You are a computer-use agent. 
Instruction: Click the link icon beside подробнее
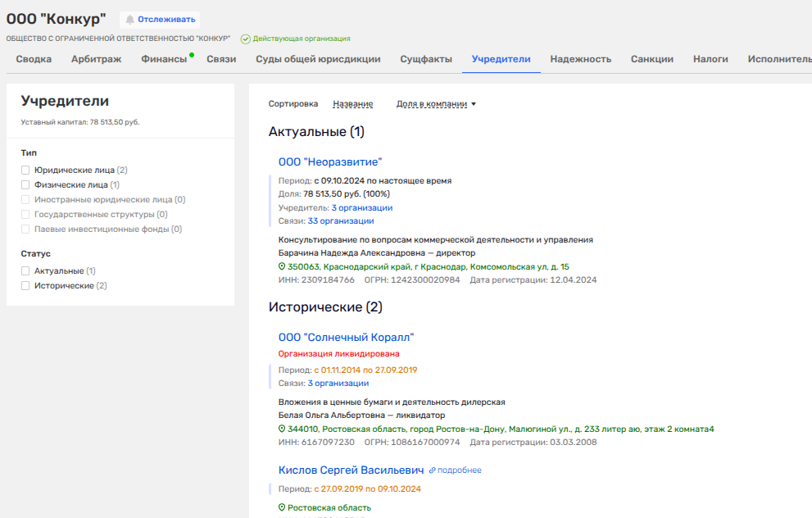click(x=432, y=470)
